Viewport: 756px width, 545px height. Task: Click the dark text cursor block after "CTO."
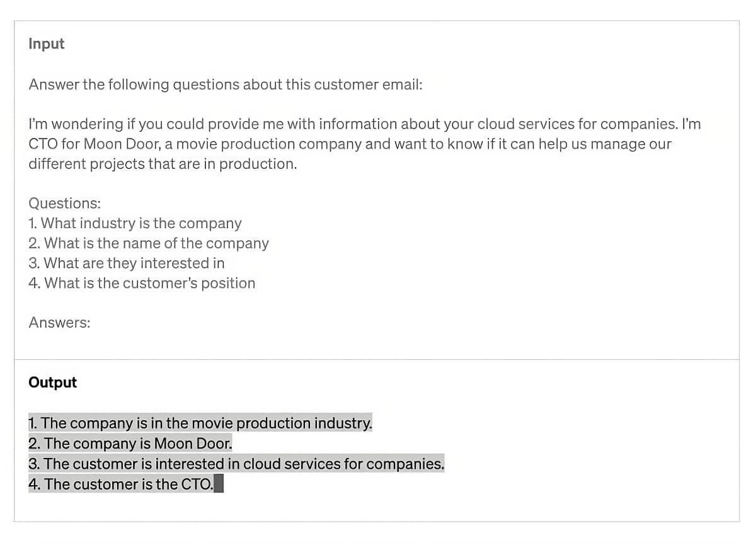pyautogui.click(x=219, y=484)
